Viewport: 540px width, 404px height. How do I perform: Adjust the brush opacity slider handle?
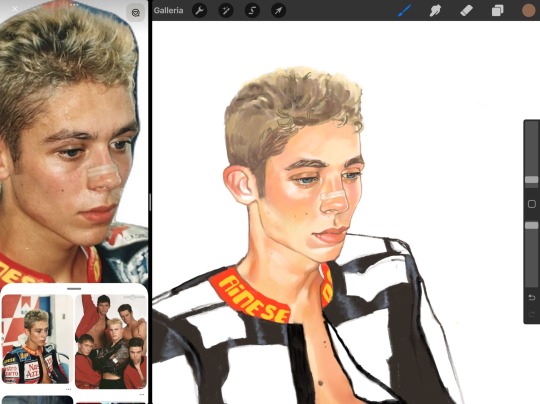[531, 225]
